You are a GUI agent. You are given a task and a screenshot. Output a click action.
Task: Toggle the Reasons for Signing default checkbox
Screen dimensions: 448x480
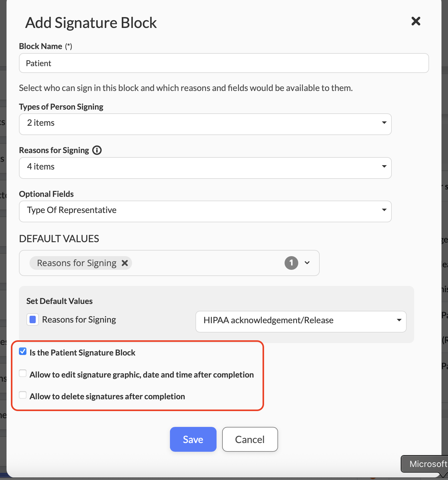click(33, 319)
